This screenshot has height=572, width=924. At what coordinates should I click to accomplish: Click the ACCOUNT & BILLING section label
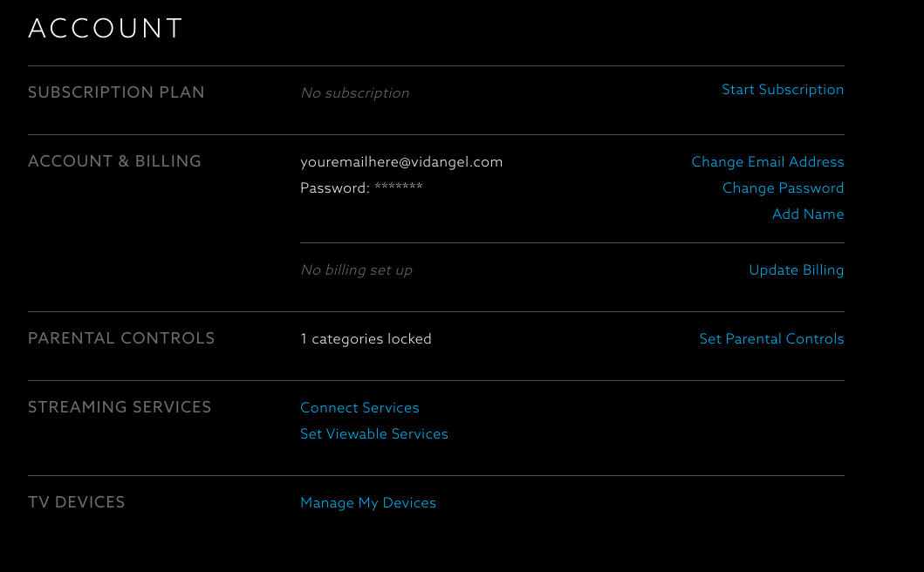(x=114, y=161)
